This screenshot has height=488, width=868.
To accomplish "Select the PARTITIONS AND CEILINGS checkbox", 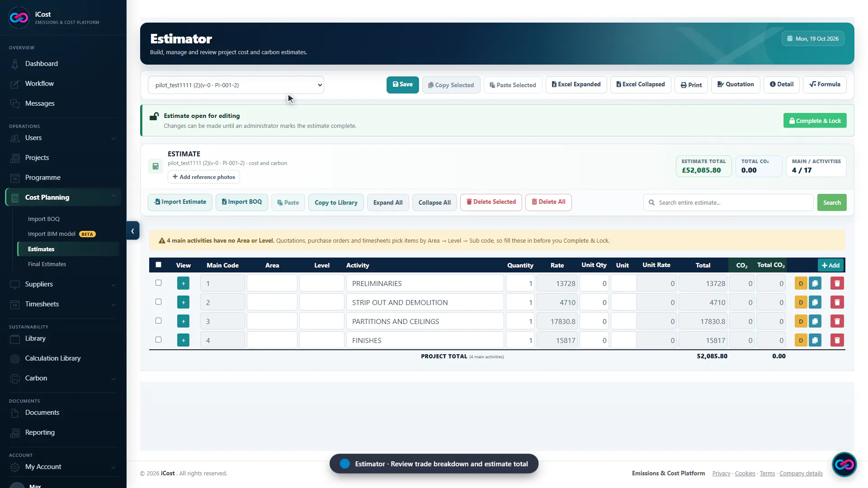I will tap(158, 321).
